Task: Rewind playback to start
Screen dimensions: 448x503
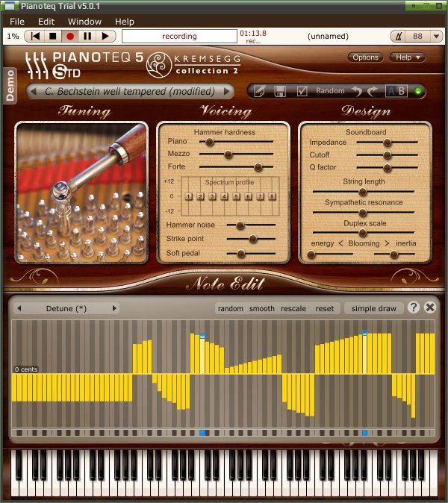Action: 35,37
